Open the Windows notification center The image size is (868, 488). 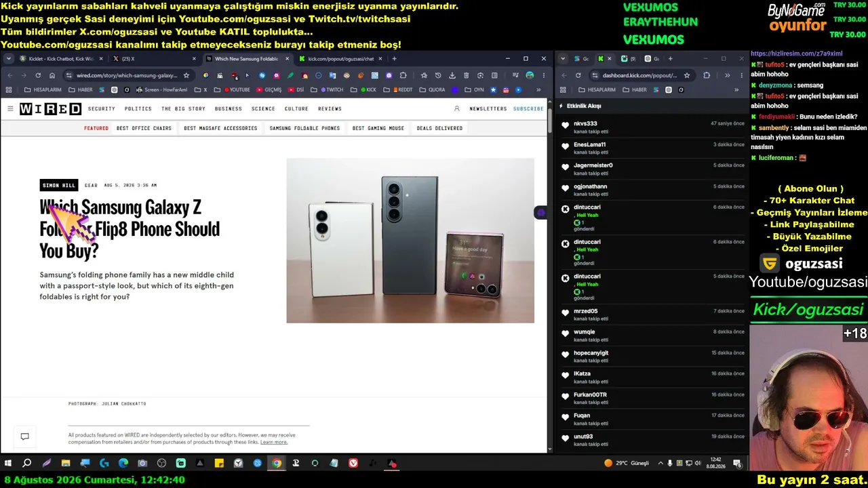(x=737, y=464)
